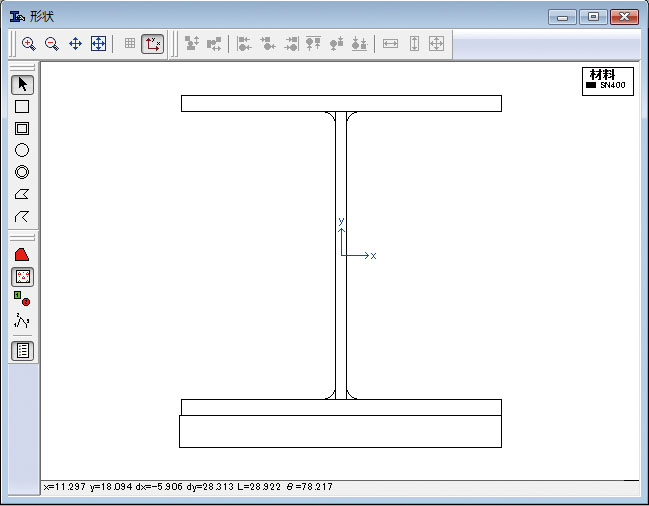Screen dimensions: 649x506
Task: Click the numbered polyline vertices icon
Action: [x=22, y=320]
